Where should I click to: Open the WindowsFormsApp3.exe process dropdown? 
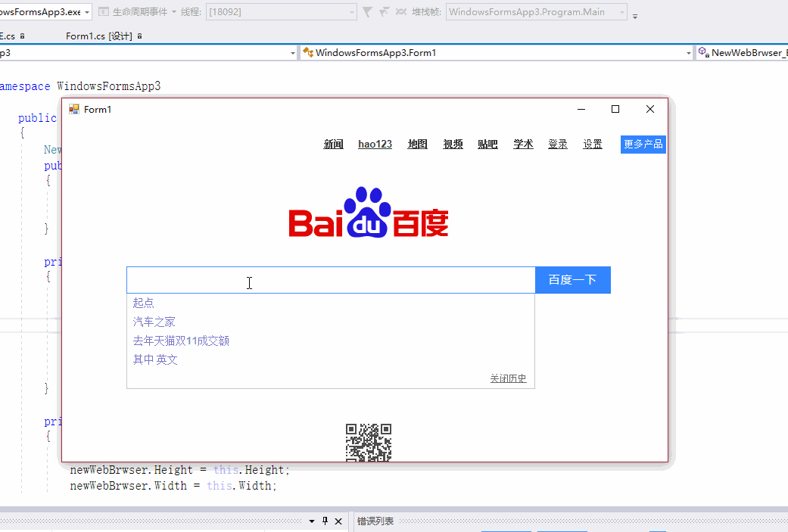click(x=87, y=12)
